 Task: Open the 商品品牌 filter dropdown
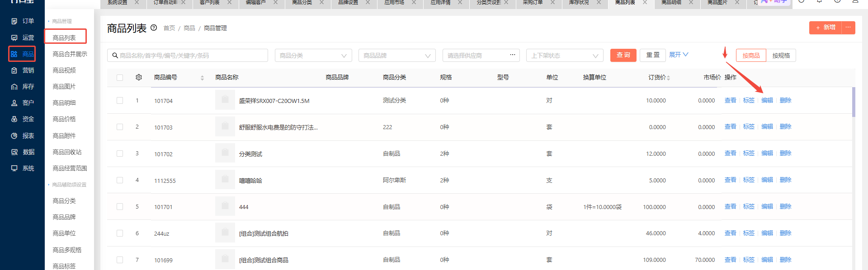[x=397, y=56]
